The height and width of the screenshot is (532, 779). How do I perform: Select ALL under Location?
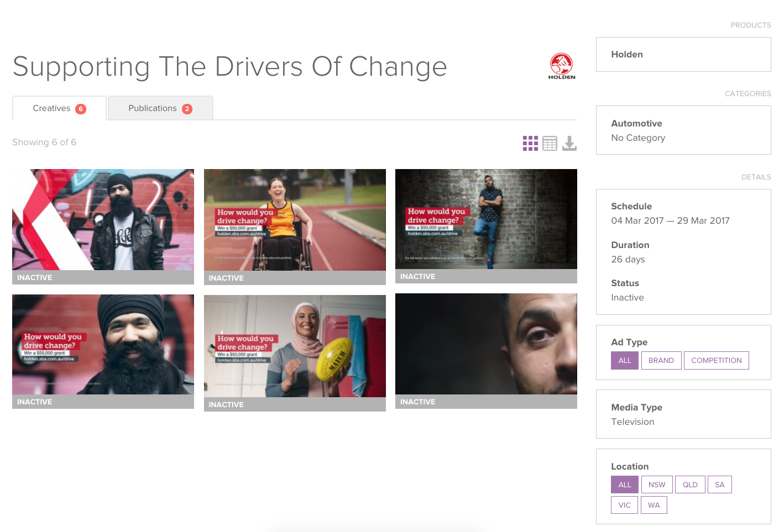tap(625, 484)
